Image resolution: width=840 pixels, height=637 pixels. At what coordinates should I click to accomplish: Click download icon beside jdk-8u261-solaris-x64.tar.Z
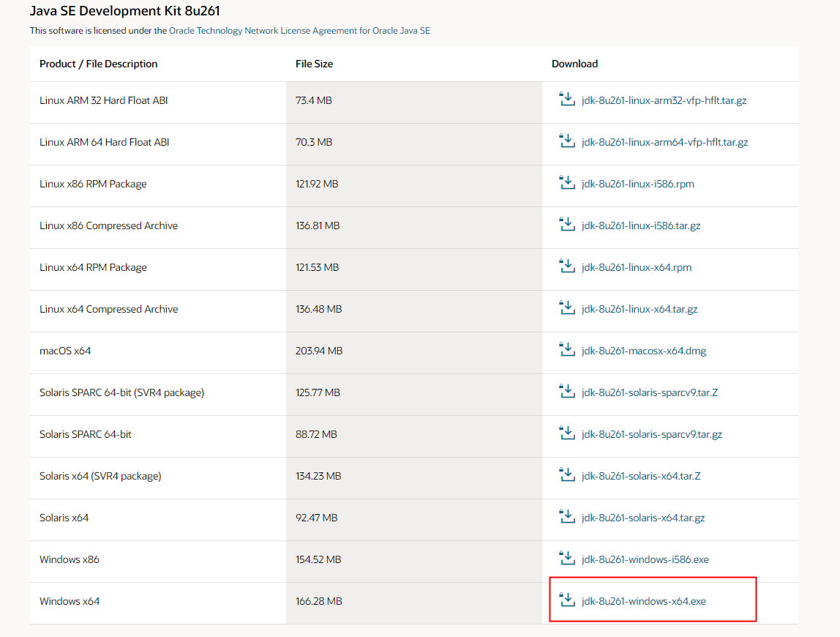pyautogui.click(x=567, y=475)
